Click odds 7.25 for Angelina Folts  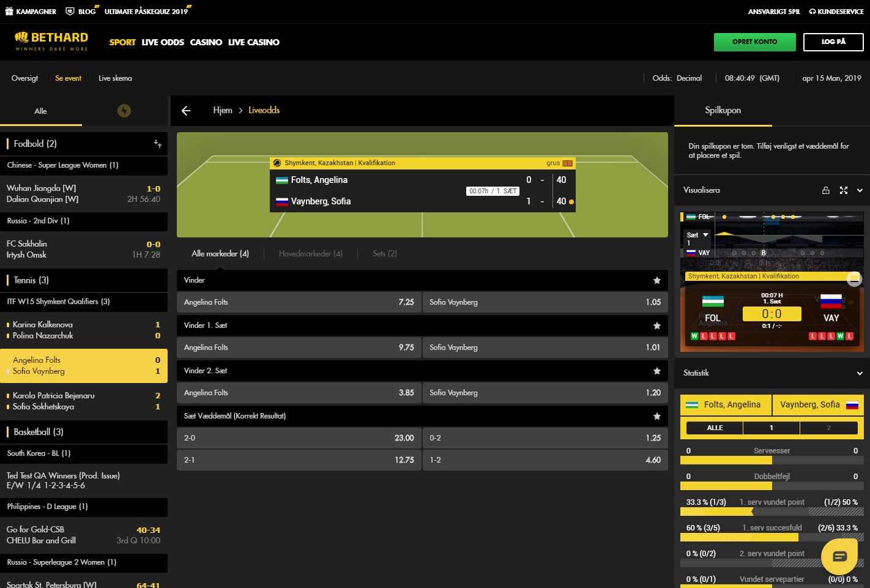click(x=299, y=302)
